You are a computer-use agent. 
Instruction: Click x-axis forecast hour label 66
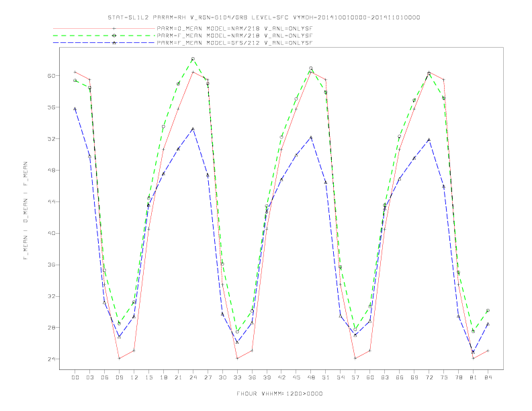(x=400, y=377)
